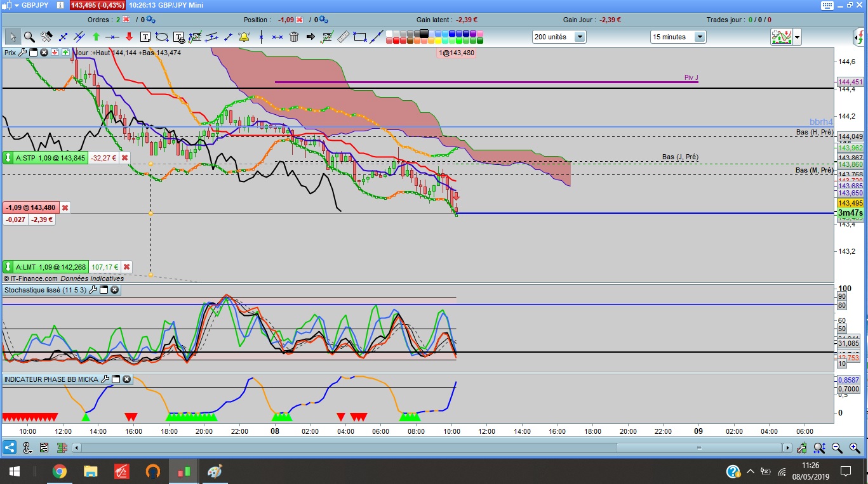Toggle window mode of Stochastique lissé panel
The width and height of the screenshot is (868, 484).
(x=104, y=290)
